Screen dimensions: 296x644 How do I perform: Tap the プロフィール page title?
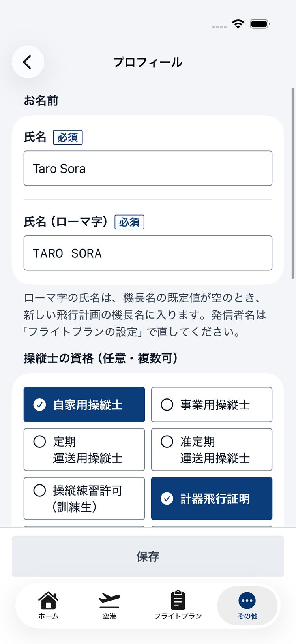pos(148,62)
